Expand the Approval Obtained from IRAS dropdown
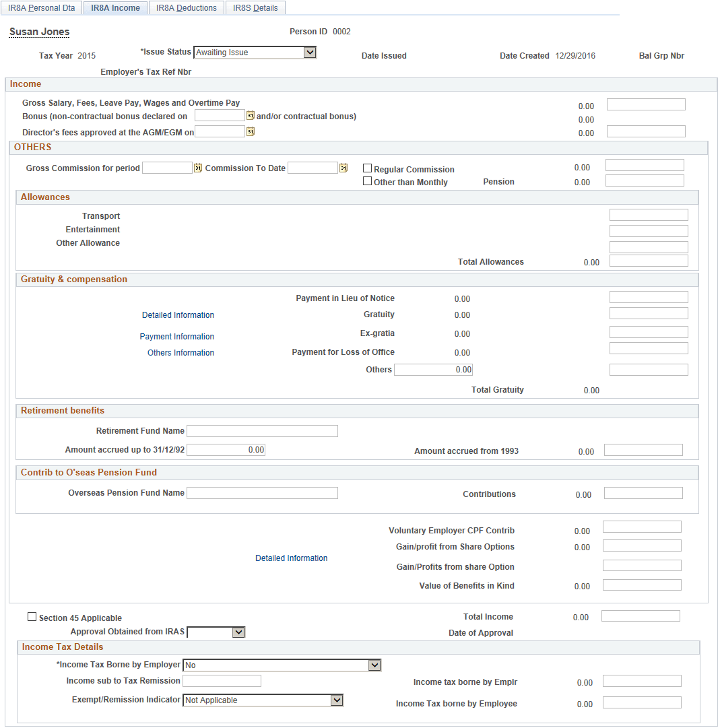This screenshot has width=720, height=728. pos(239,632)
